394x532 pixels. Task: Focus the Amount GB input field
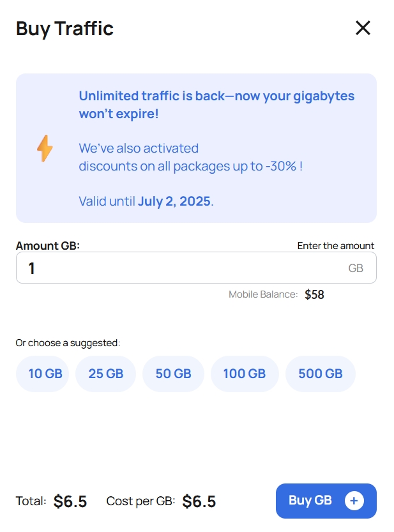(179, 268)
